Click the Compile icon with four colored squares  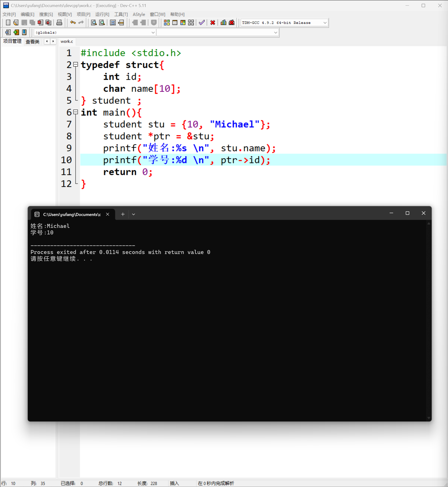[167, 23]
